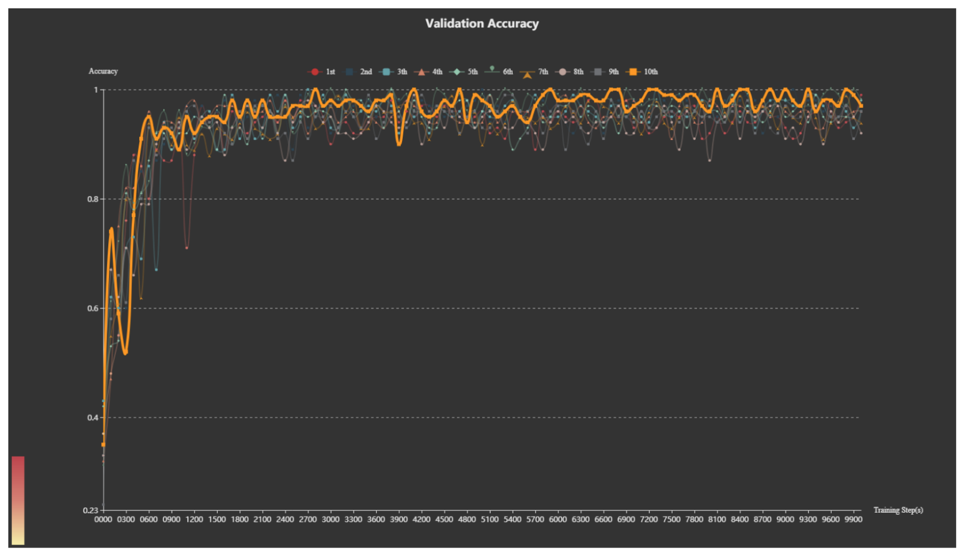Screen dimensions: 968x560
Task: Click the x-axis tick 2700
Action: (x=308, y=520)
